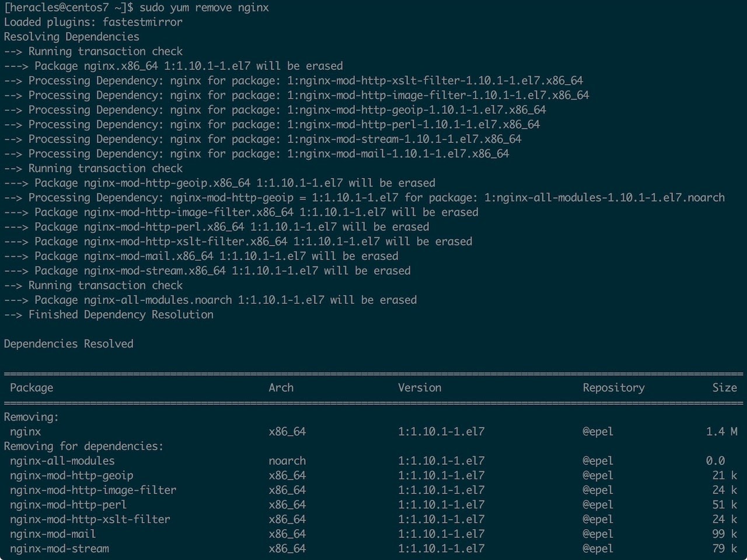747x560 pixels.
Task: Click the 'Version' column header
Action: coord(420,387)
